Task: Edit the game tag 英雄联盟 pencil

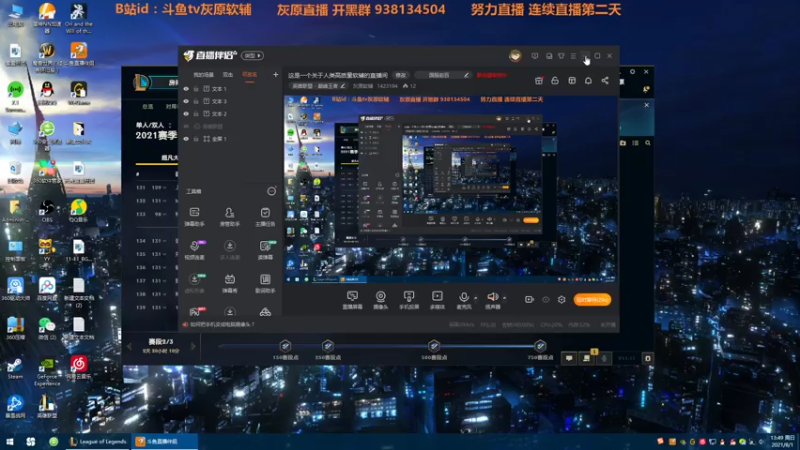Action: [343, 86]
